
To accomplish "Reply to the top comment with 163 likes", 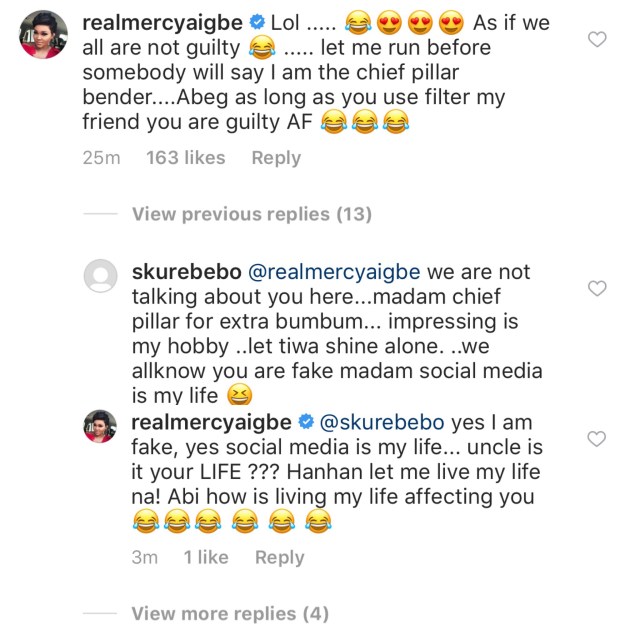I will pyautogui.click(x=276, y=157).
